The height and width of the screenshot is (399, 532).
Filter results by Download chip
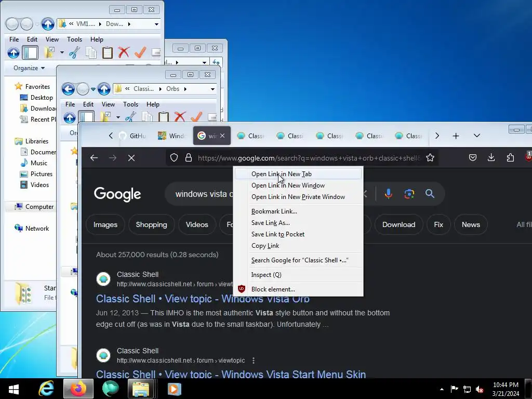coord(398,224)
